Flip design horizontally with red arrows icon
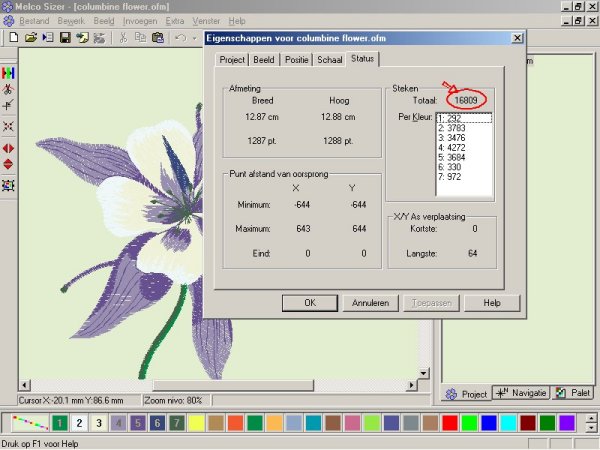600x450 pixels. coord(8,148)
